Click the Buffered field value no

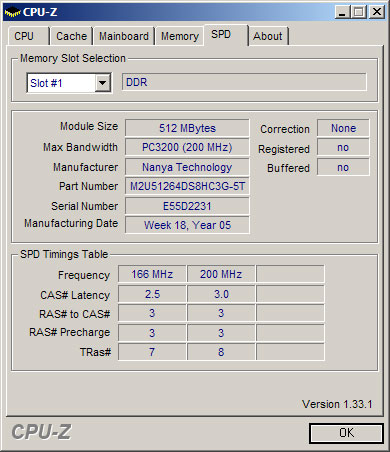point(343,167)
